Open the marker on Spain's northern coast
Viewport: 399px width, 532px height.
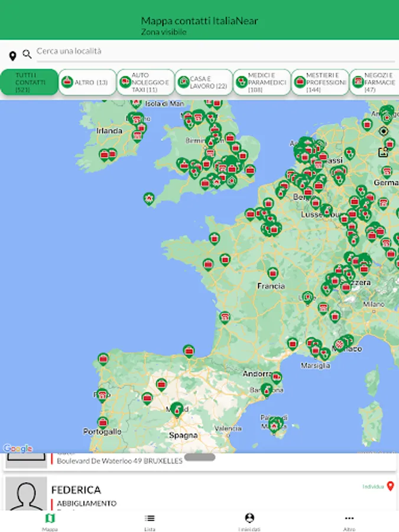[189, 351]
